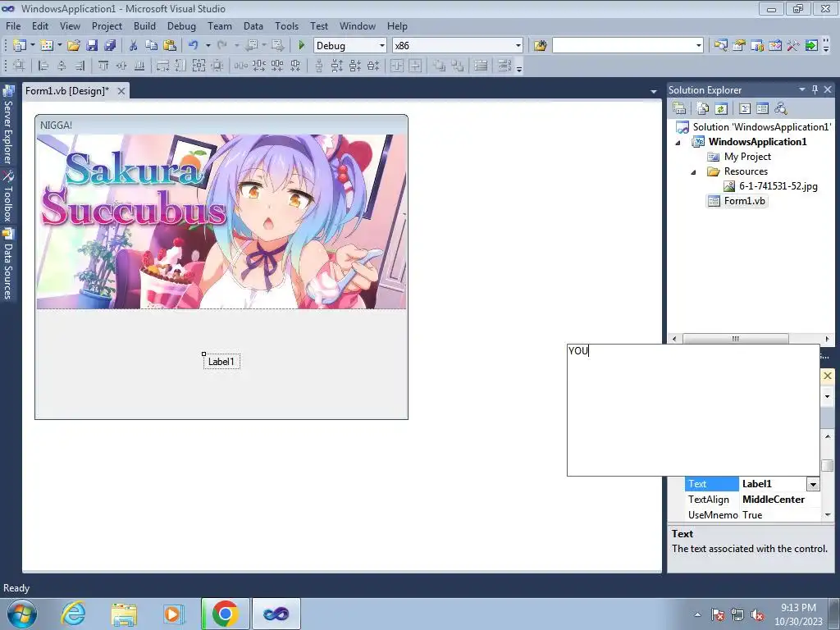
Task: Click the Cut scissors icon
Action: pos(134,46)
